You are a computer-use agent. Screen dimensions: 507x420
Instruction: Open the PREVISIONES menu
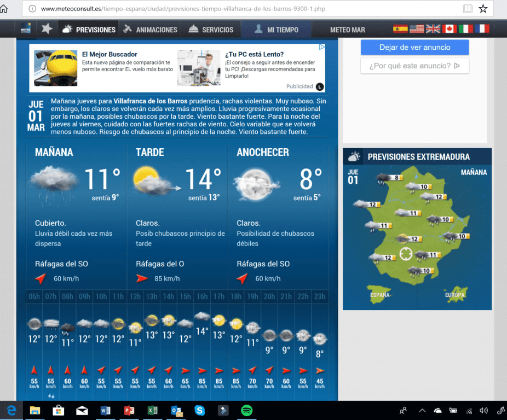coord(89,30)
